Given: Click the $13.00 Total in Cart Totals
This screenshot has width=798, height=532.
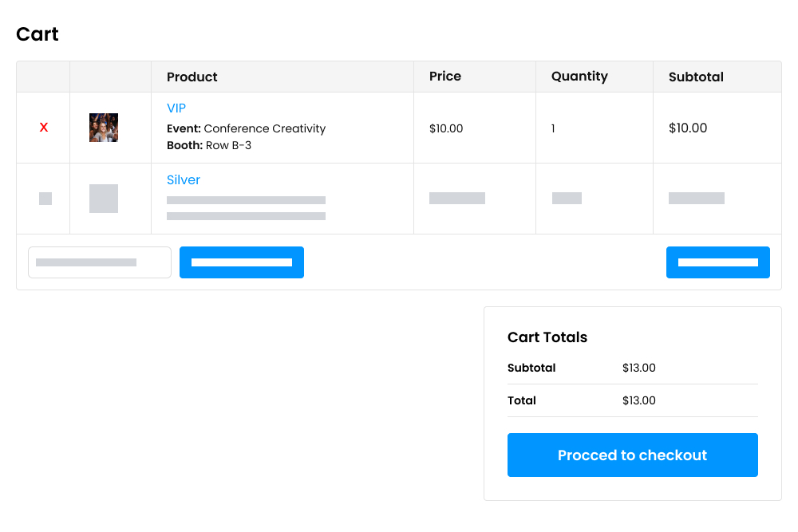Looking at the screenshot, I should (x=638, y=400).
